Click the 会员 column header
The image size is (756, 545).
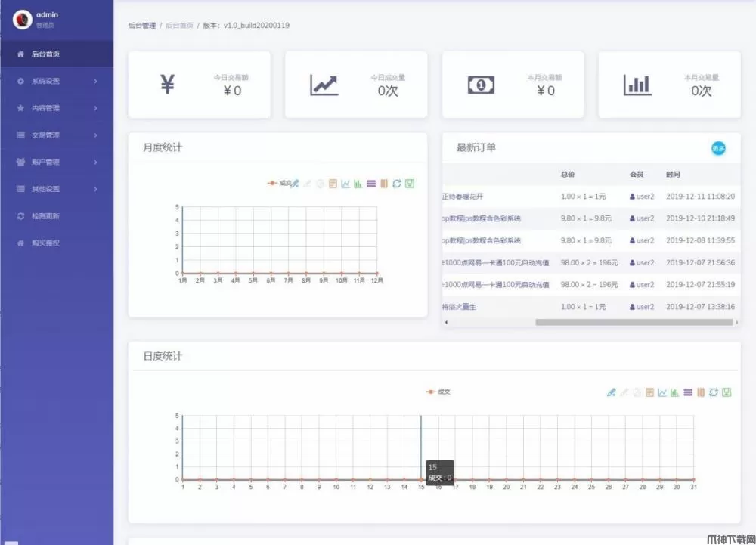637,174
